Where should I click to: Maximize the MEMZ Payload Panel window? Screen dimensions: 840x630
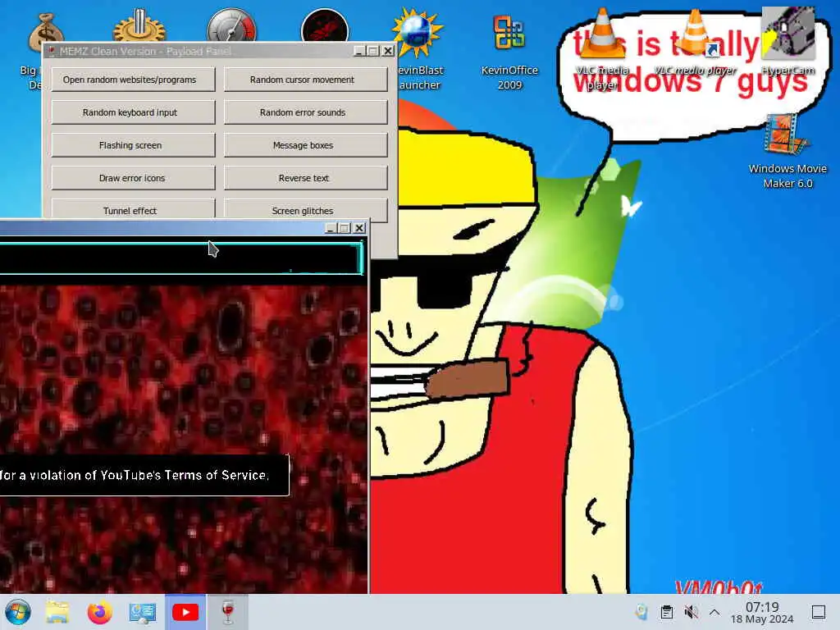coord(373,51)
